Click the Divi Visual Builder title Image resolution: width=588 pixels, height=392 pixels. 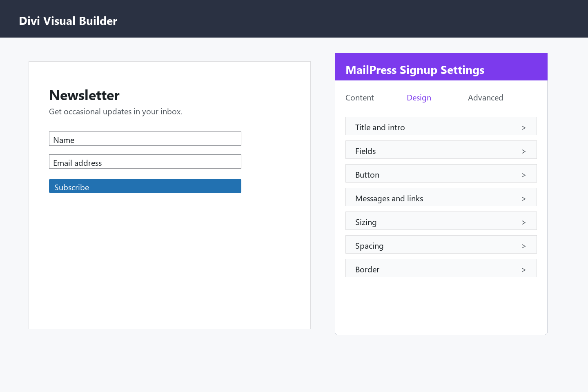coord(68,21)
